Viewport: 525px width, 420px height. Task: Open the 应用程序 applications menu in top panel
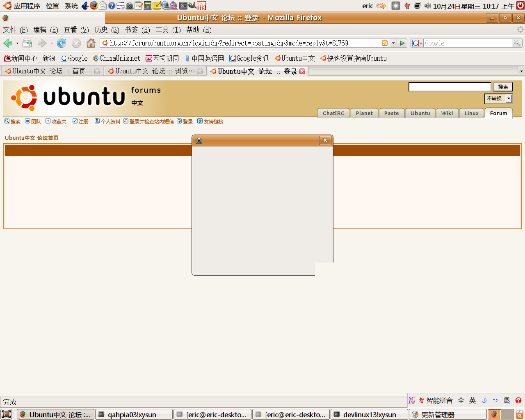pos(22,6)
